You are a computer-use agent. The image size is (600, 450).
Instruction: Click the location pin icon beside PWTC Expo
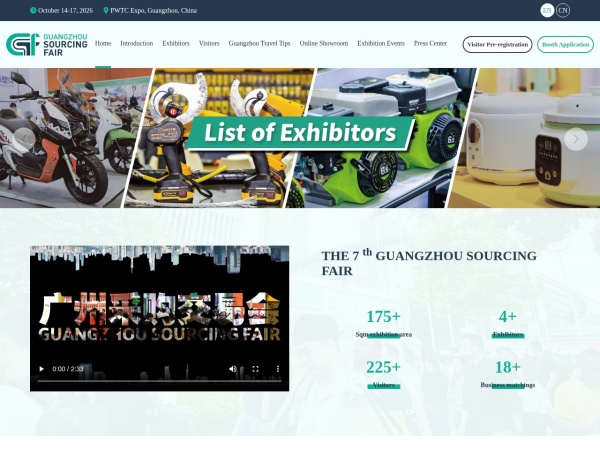106,10
